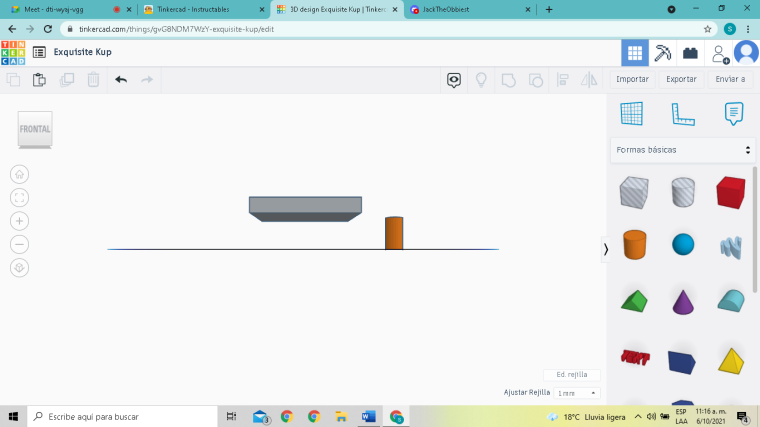Select the teal round roof shape
The height and width of the screenshot is (427, 760).
pyautogui.click(x=731, y=300)
